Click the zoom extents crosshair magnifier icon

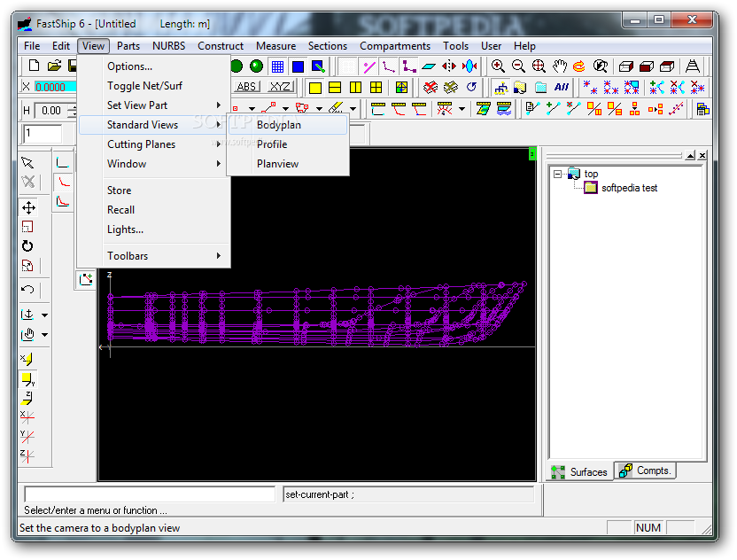click(x=539, y=66)
